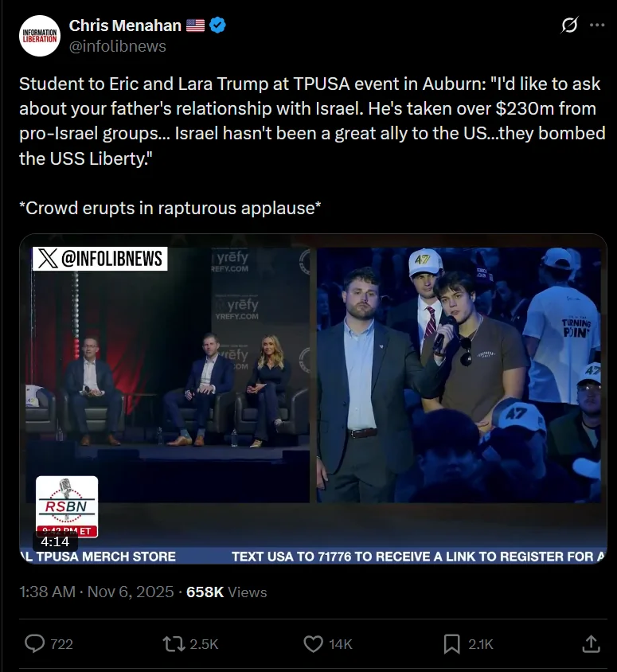Bookmark the post with the bookmark icon
617x672 pixels.
pyautogui.click(x=451, y=643)
